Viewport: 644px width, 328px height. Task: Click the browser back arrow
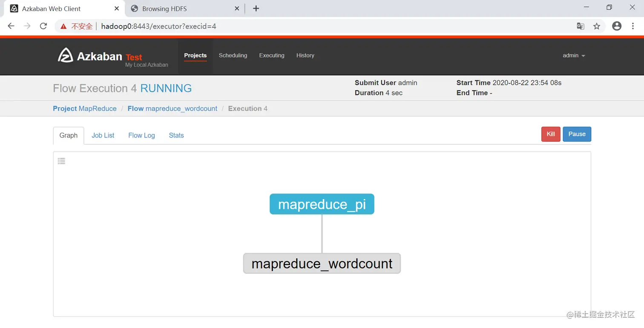click(x=11, y=26)
